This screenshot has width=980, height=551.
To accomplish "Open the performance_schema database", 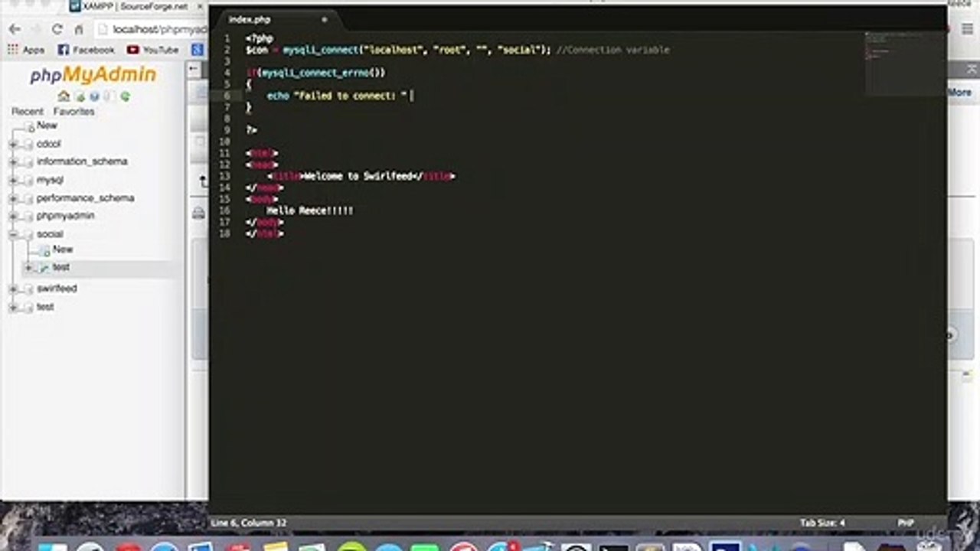I will pyautogui.click(x=85, y=198).
